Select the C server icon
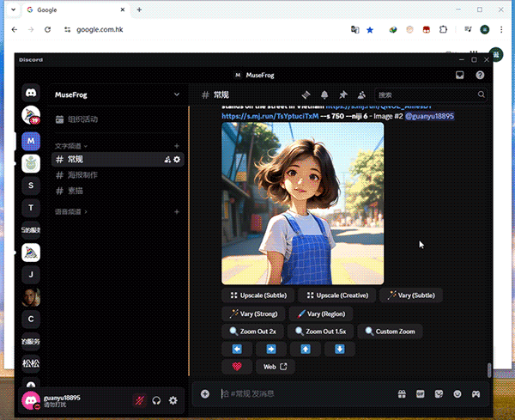Image resolution: width=515 pixels, height=420 pixels. (31, 320)
